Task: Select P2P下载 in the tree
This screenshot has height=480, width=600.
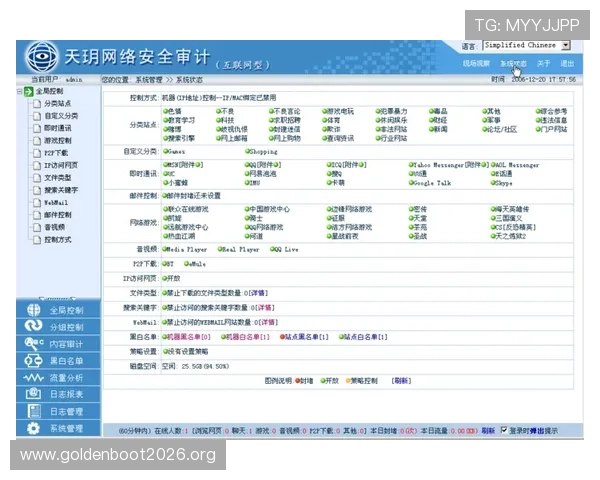Action: point(56,153)
